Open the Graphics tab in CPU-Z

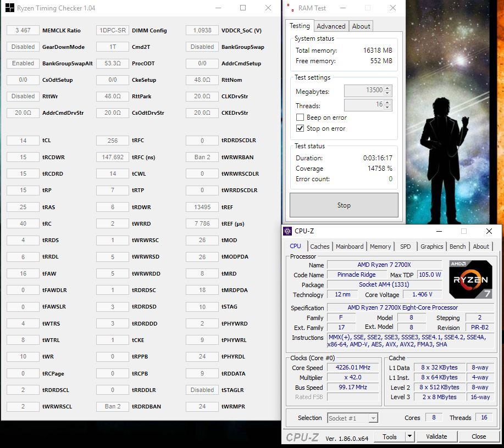(431, 247)
